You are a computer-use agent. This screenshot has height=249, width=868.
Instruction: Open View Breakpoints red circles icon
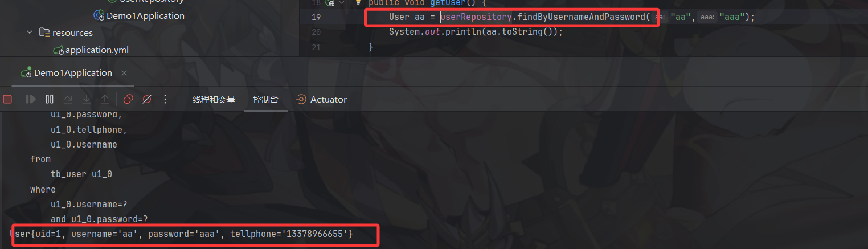[x=128, y=99]
